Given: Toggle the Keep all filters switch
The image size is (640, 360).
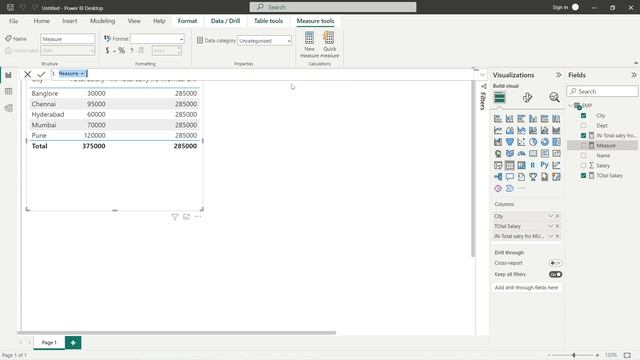Looking at the screenshot, I should pos(555,274).
